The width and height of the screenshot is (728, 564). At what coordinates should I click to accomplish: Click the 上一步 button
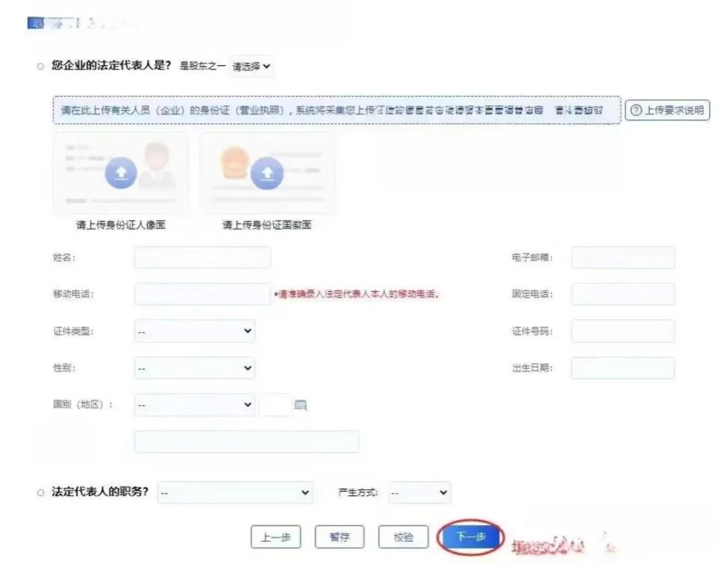point(276,536)
